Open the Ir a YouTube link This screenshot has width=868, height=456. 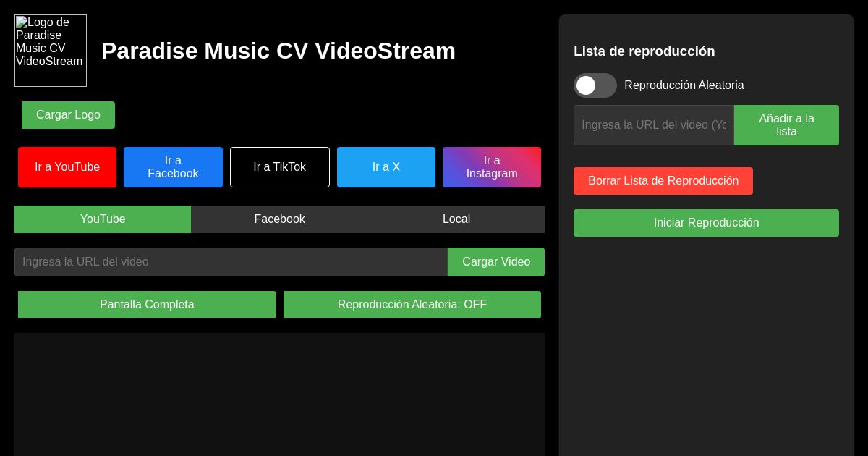pyautogui.click(x=67, y=167)
